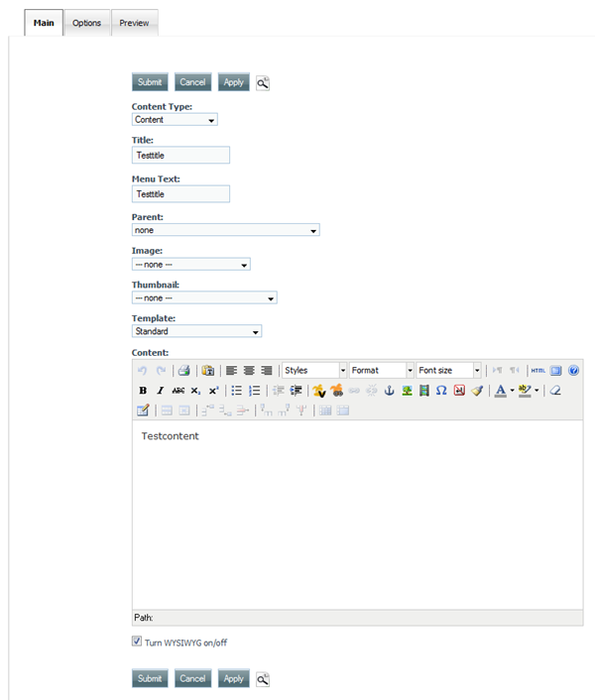This screenshot has height=700, width=595.
Task: Open the HTML source editor
Action: [538, 371]
